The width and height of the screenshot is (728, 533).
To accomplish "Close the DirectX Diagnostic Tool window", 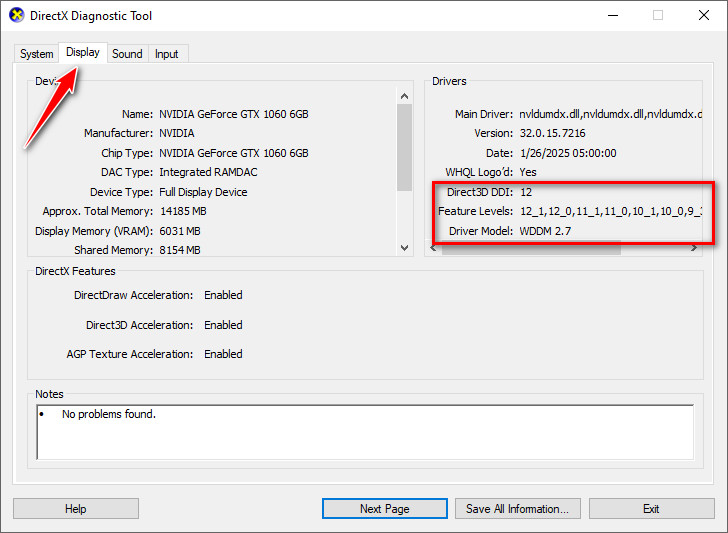I will tap(704, 15).
